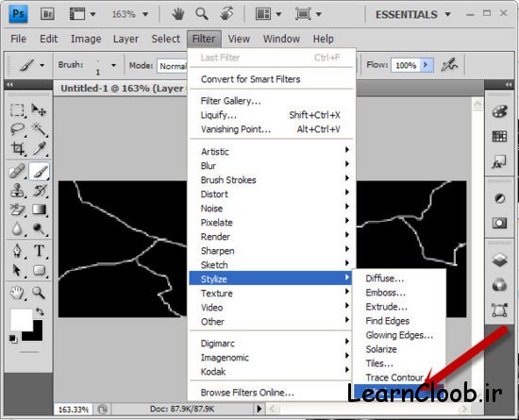Open the Styles panel fx icon
Screen dimensions: 519x420
[x=499, y=161]
